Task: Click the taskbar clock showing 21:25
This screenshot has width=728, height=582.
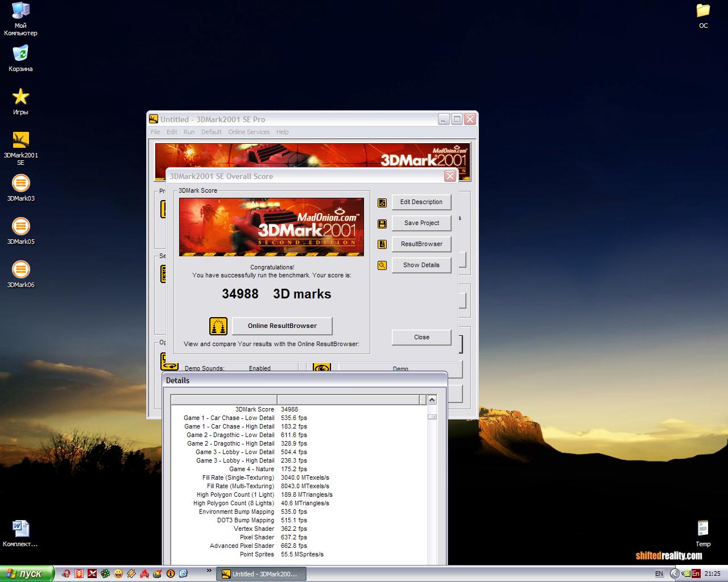Action: [713, 574]
